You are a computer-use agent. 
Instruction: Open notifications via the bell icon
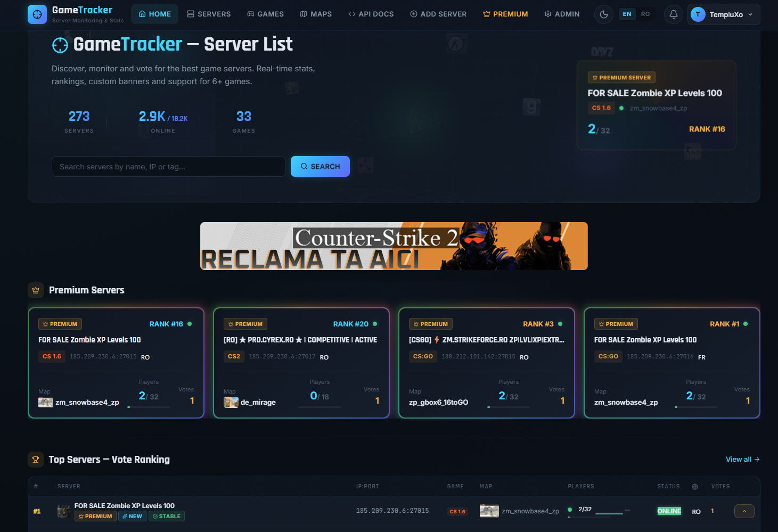point(673,14)
